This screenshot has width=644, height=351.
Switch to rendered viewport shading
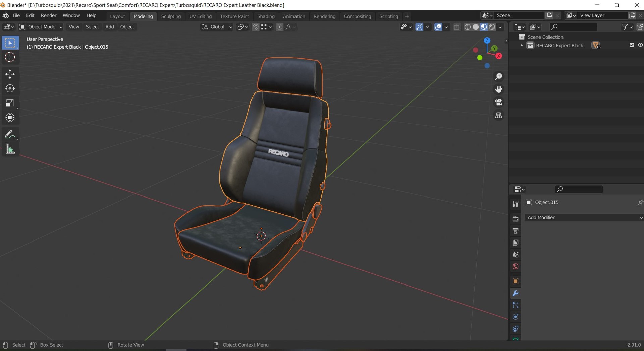point(492,27)
